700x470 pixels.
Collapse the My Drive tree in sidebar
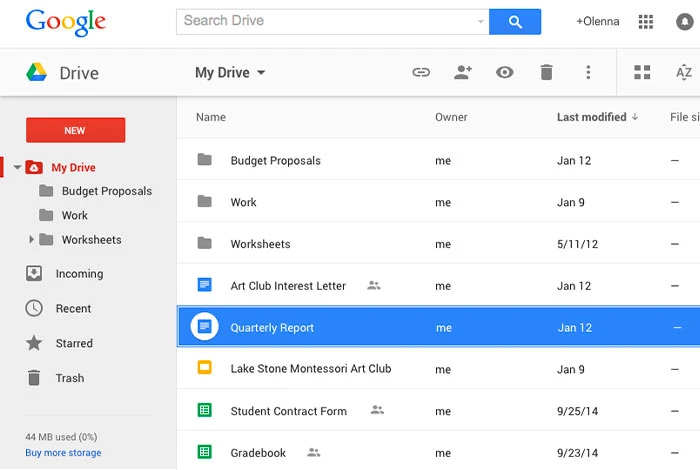pyautogui.click(x=17, y=168)
